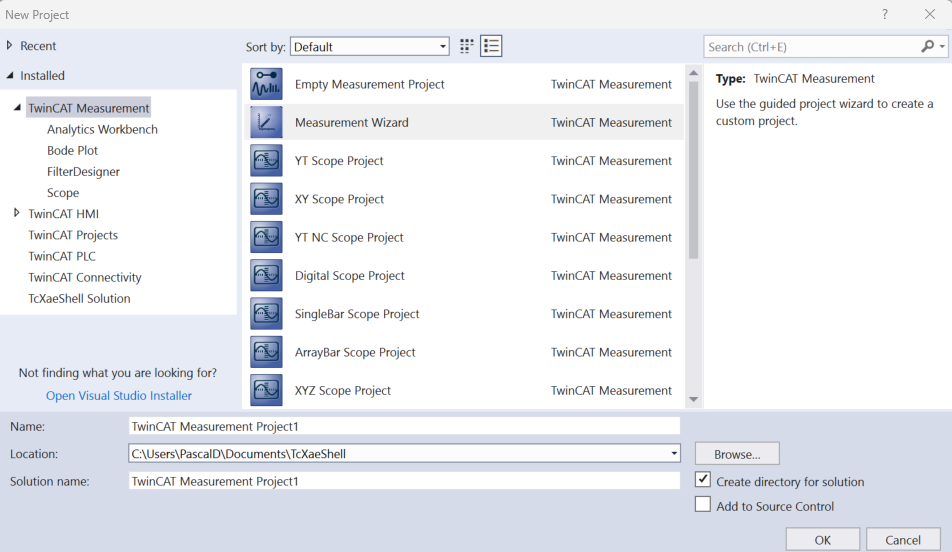Select FilterDesigner category
Screen dimensions: 952x552
[83, 172]
